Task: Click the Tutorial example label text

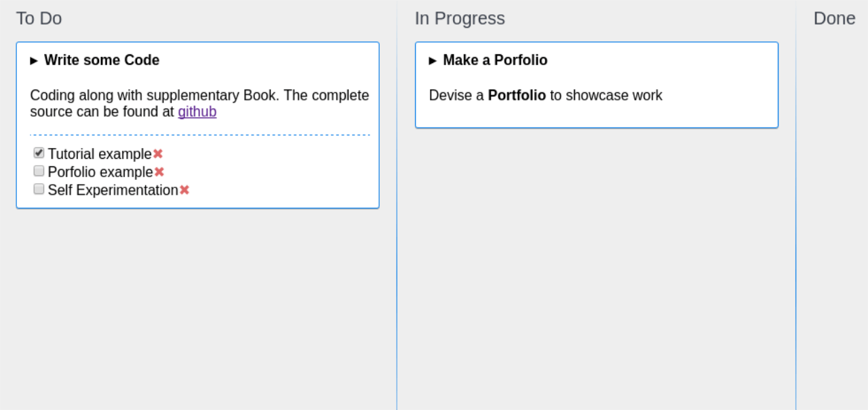Action: pyautogui.click(x=100, y=154)
